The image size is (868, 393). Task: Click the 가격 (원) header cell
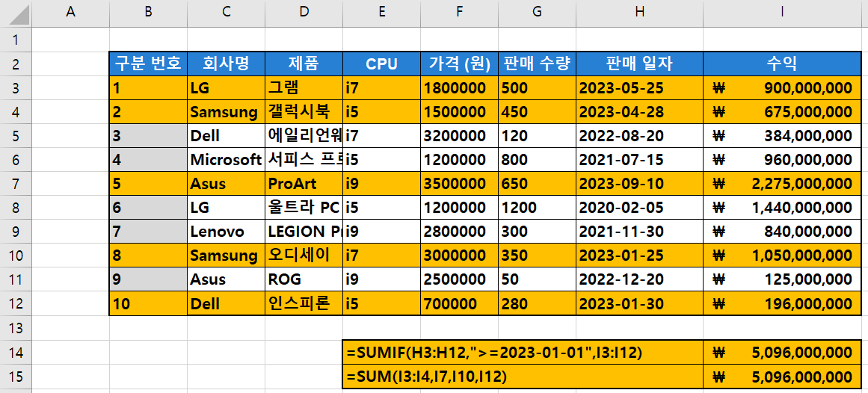coord(460,64)
